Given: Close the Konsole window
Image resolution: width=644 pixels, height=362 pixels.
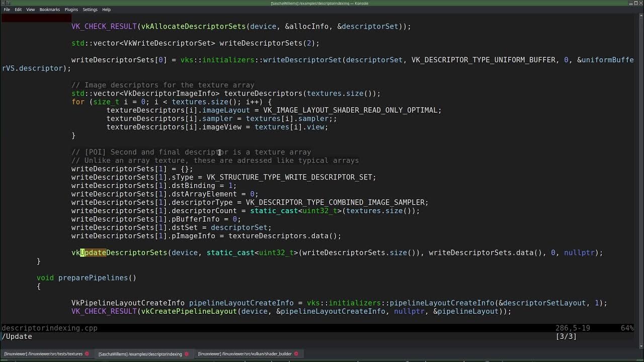Looking at the screenshot, I should coord(640,3).
